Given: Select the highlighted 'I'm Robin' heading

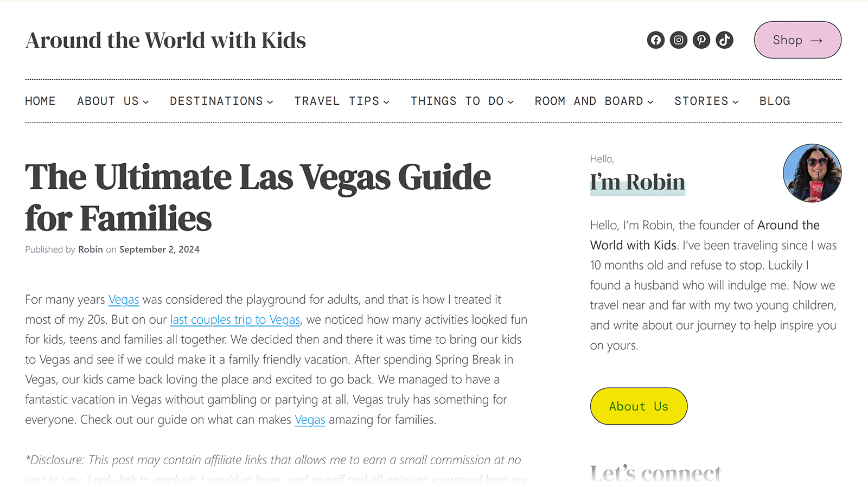Looking at the screenshot, I should [637, 182].
